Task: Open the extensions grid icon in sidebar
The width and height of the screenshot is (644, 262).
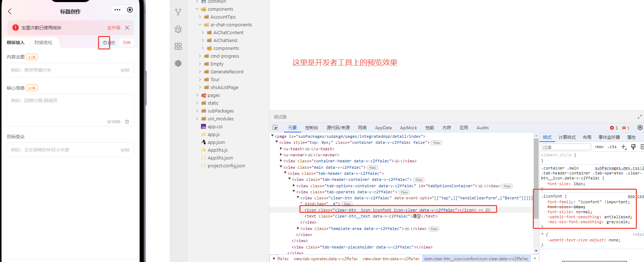Action: click(178, 46)
